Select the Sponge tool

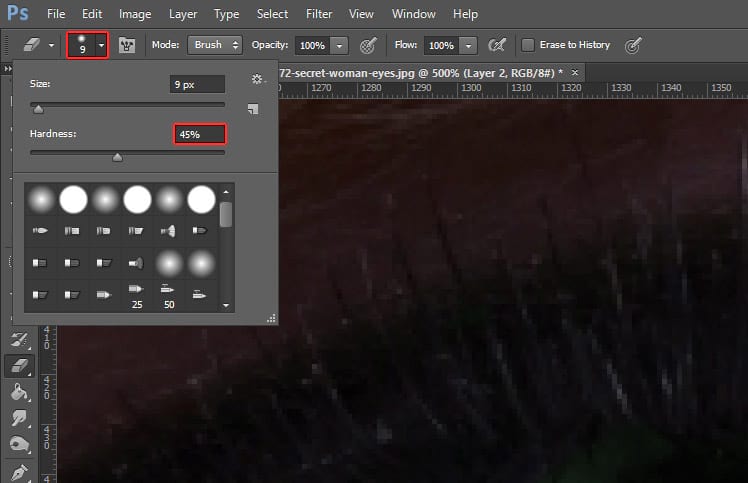pyautogui.click(x=19, y=444)
